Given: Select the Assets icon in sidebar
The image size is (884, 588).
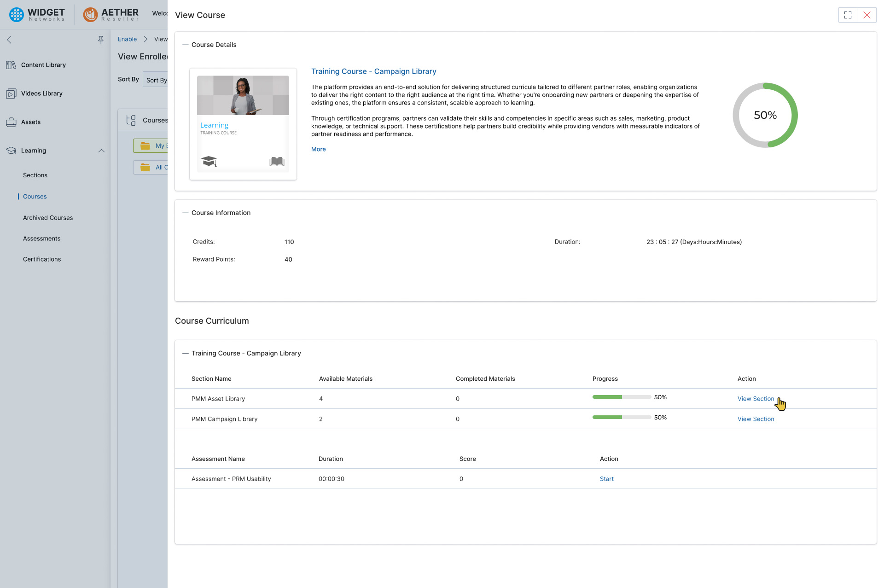Looking at the screenshot, I should (x=31, y=122).
